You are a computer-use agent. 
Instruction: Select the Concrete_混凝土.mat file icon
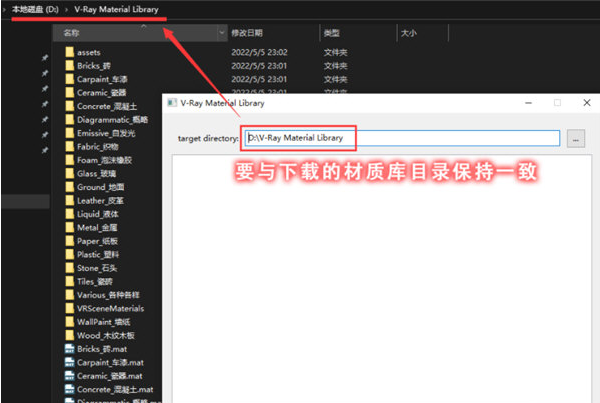tap(70, 389)
